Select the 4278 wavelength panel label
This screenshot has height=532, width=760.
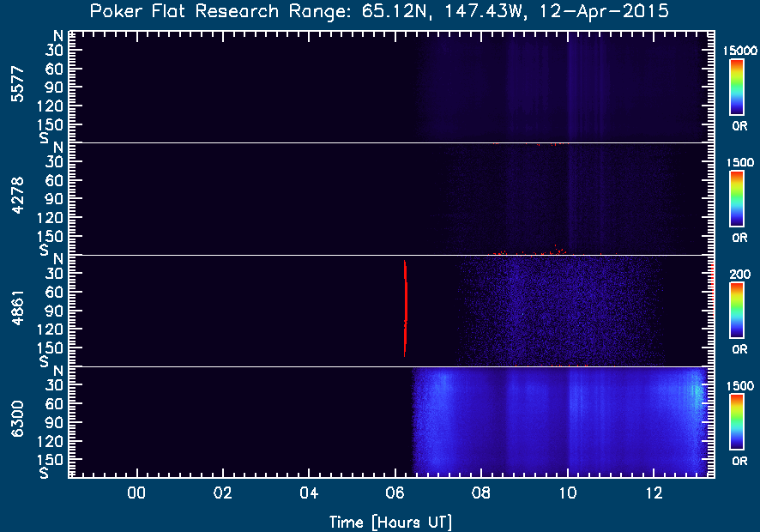17,196
